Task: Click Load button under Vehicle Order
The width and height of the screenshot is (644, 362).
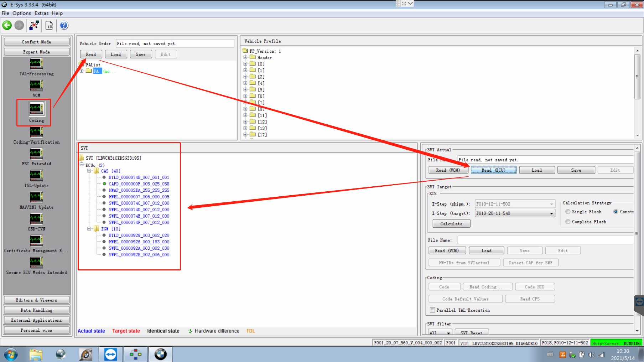Action: point(116,54)
